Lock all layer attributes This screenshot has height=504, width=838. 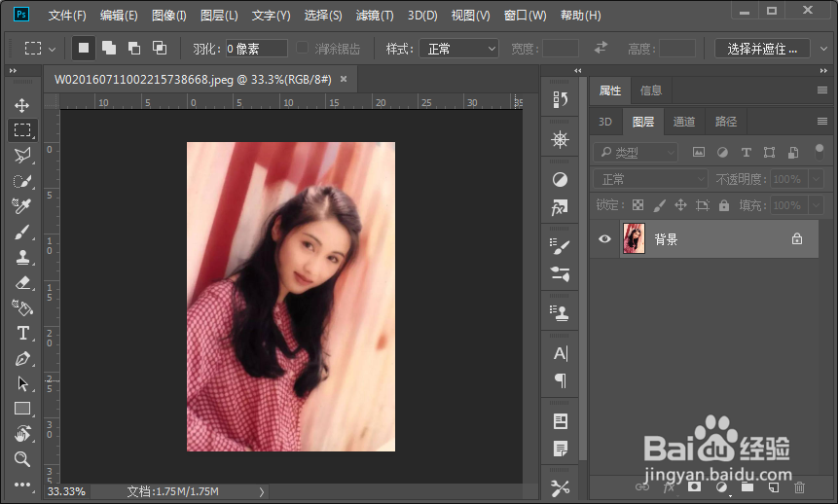[723, 205]
